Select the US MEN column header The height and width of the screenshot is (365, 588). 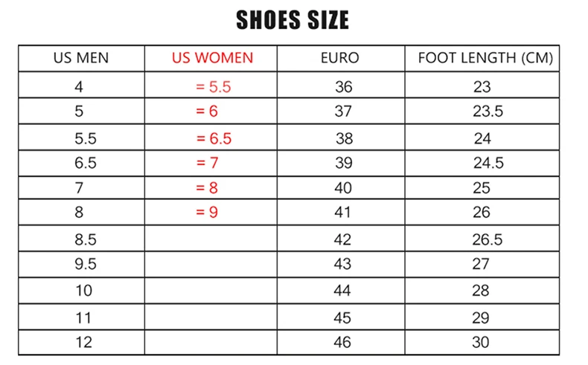pos(81,58)
